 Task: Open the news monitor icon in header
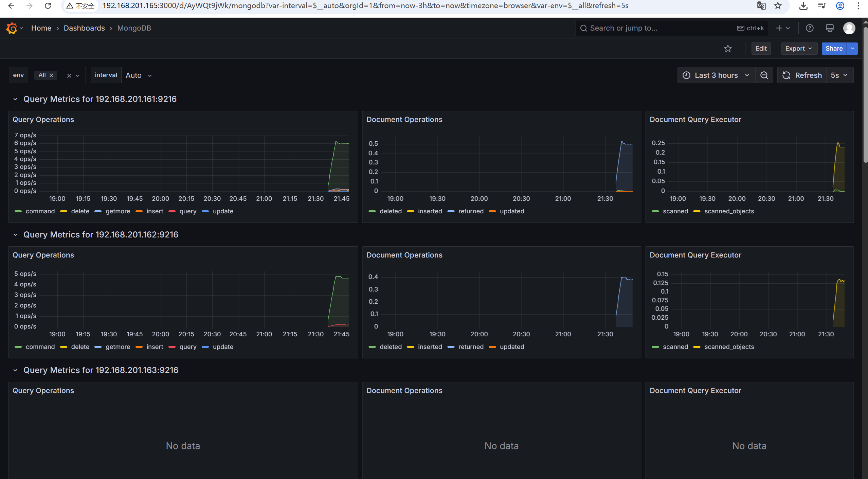830,28
